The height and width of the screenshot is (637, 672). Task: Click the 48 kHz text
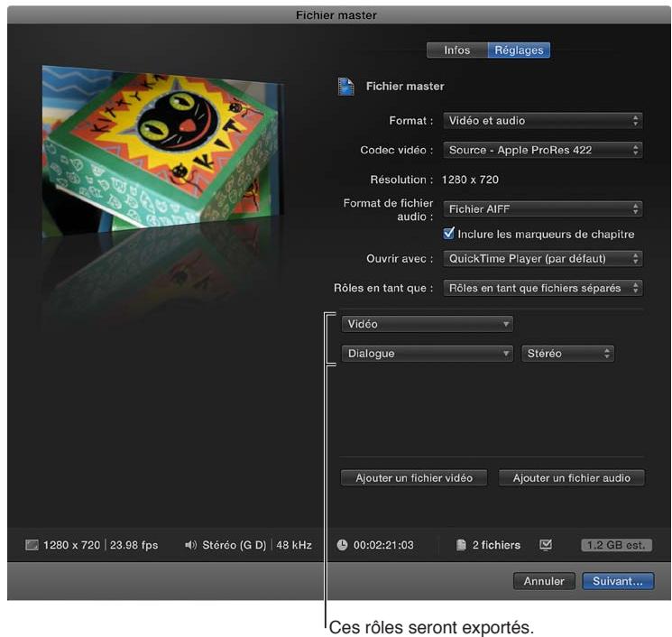tap(294, 545)
